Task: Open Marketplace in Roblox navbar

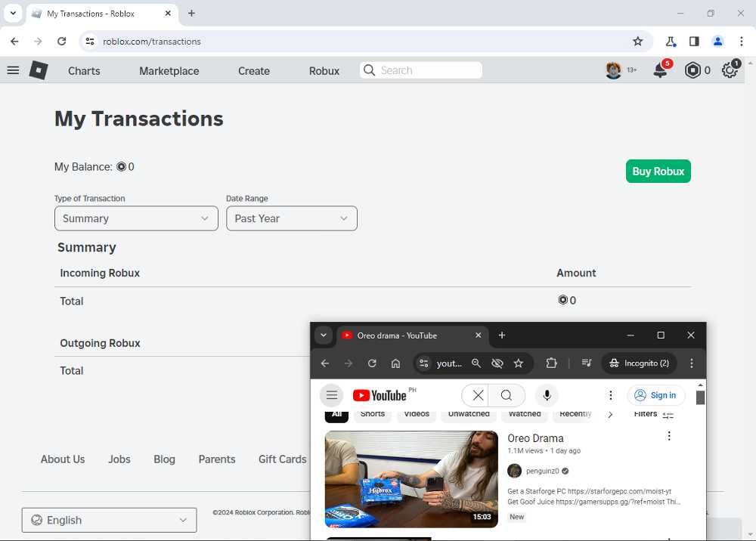Action: (x=169, y=71)
